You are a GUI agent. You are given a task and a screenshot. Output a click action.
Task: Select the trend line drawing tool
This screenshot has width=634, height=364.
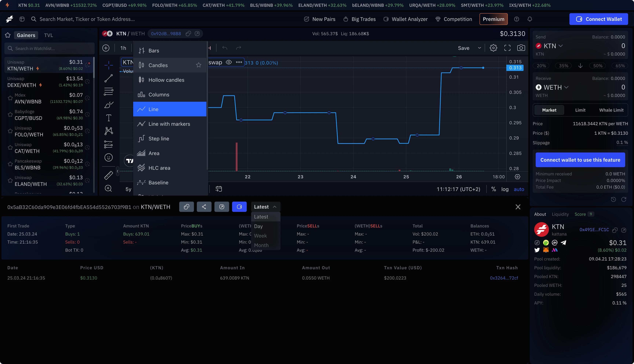tap(109, 78)
